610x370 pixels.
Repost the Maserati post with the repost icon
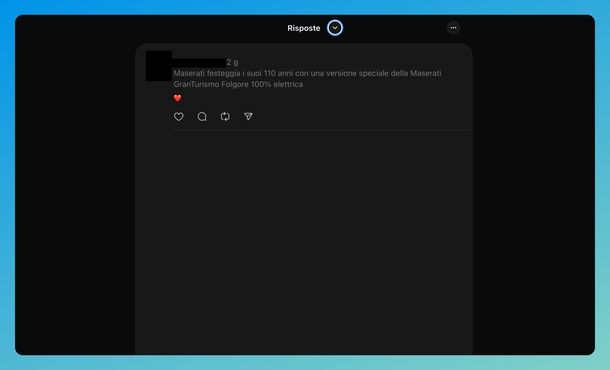click(225, 117)
